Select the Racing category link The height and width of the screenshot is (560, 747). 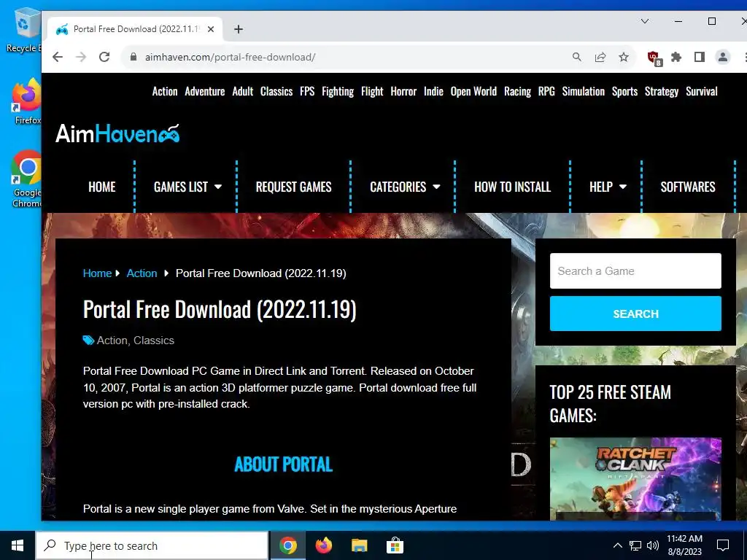pyautogui.click(x=517, y=91)
